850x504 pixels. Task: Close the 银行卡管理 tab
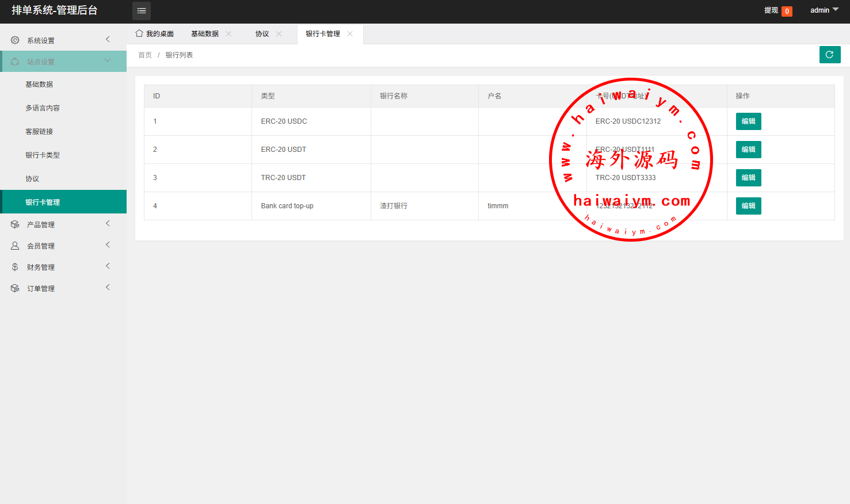(x=350, y=34)
